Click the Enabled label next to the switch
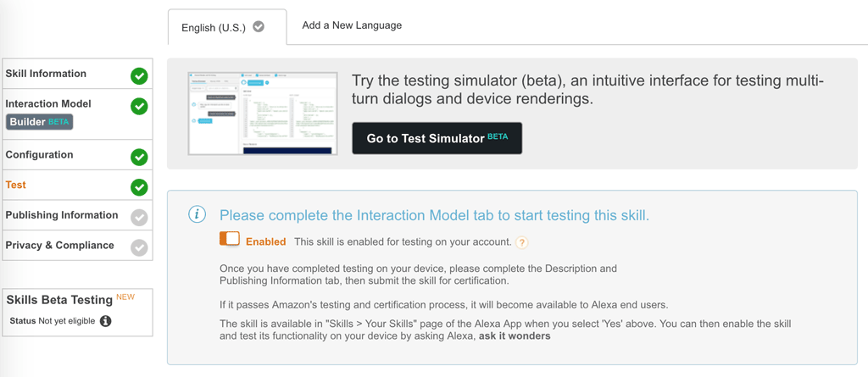Viewport: 868px width, 377px height. click(265, 242)
